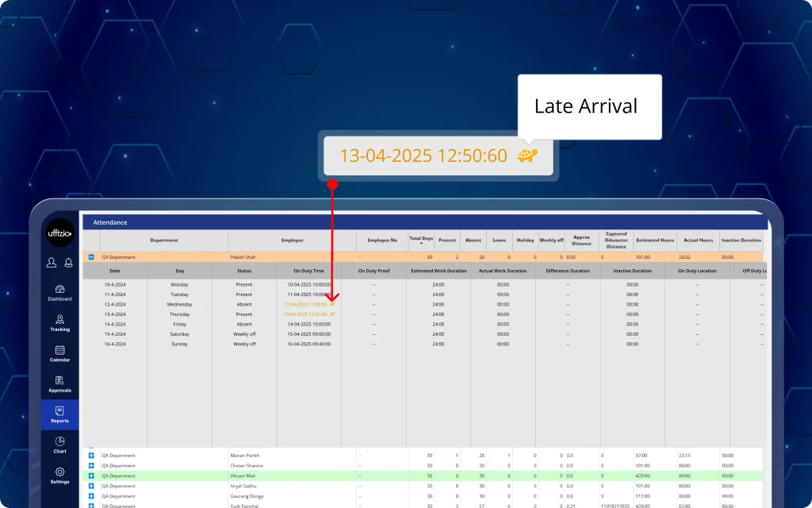Screen dimensions: 812x508
Task: Select the Palash Shah employee name
Action: coord(243,257)
